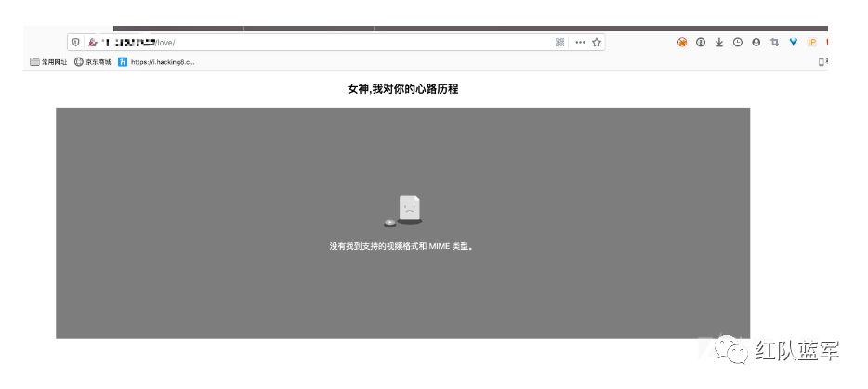Click the insecure connection lock icon
The image size is (868, 389).
(x=92, y=42)
